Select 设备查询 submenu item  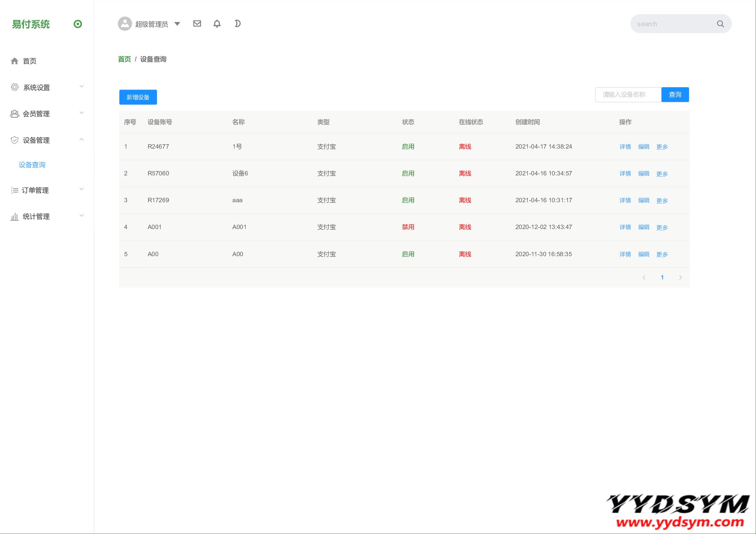(x=32, y=165)
